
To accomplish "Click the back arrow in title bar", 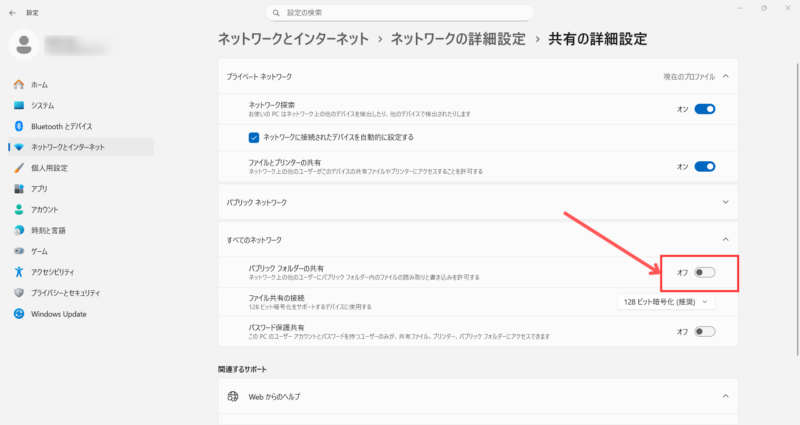I will 11,12.
